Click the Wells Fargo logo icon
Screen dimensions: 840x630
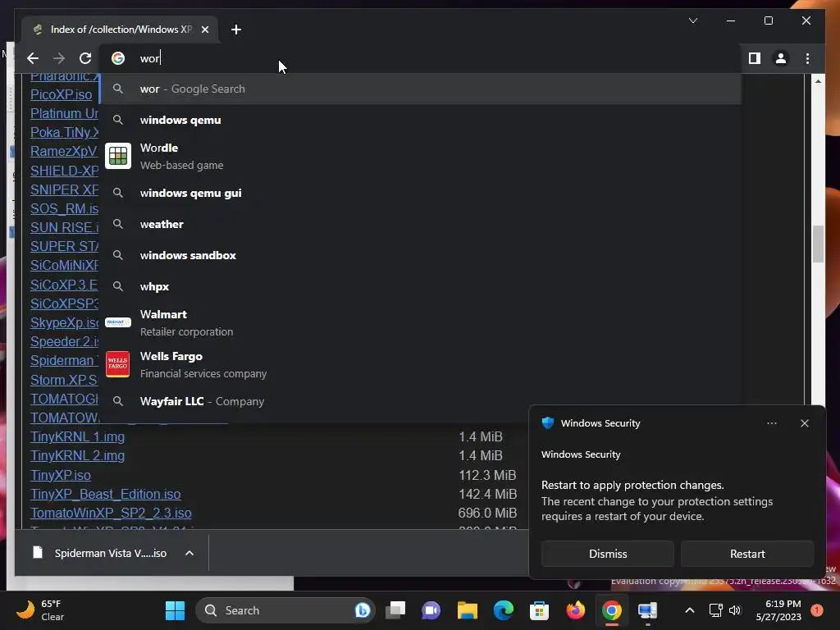click(118, 364)
